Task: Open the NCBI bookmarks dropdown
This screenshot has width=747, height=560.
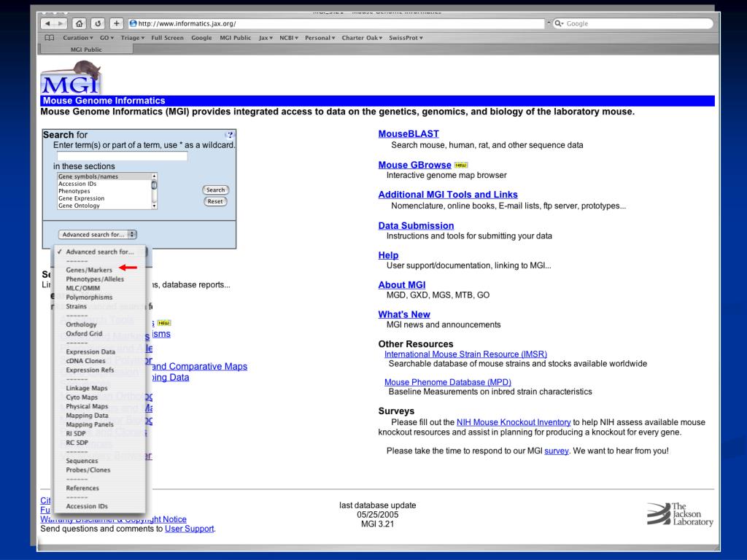Action: coord(289,38)
